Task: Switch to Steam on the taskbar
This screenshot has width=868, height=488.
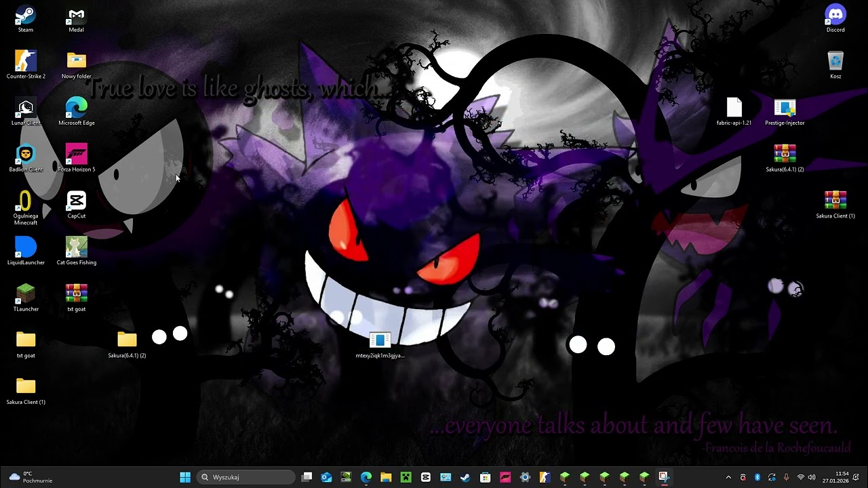Action: click(465, 477)
